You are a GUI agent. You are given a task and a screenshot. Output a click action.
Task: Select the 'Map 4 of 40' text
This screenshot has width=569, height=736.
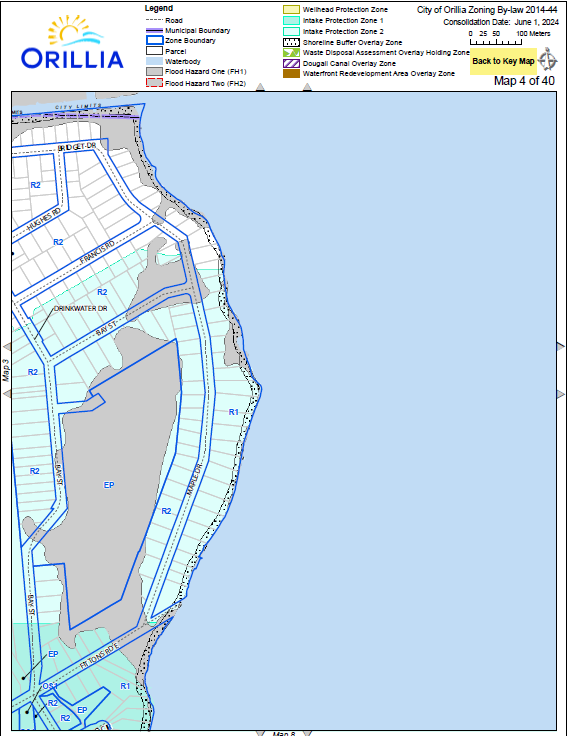[x=524, y=81]
